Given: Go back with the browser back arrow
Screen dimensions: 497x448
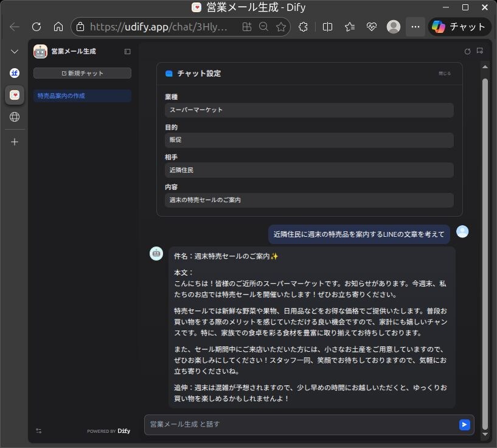Looking at the screenshot, I should pyautogui.click(x=15, y=27).
